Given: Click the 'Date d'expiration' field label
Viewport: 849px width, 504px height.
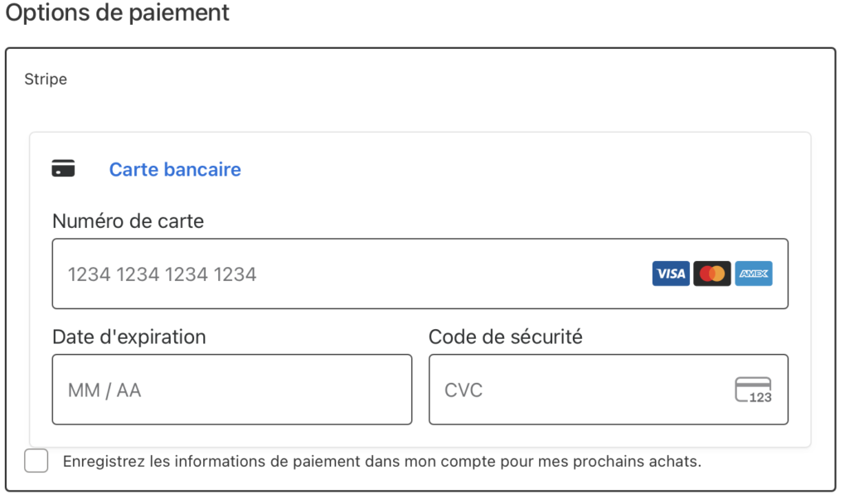Looking at the screenshot, I should (x=129, y=337).
